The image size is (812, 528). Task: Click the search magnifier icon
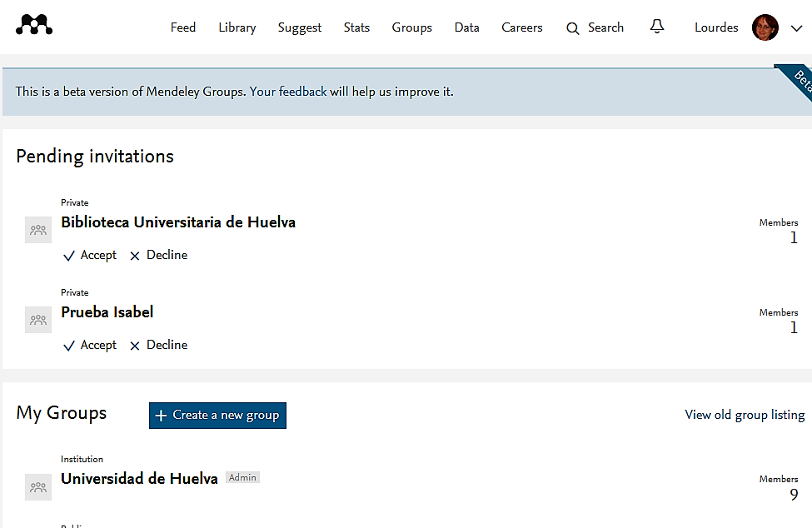tap(572, 28)
